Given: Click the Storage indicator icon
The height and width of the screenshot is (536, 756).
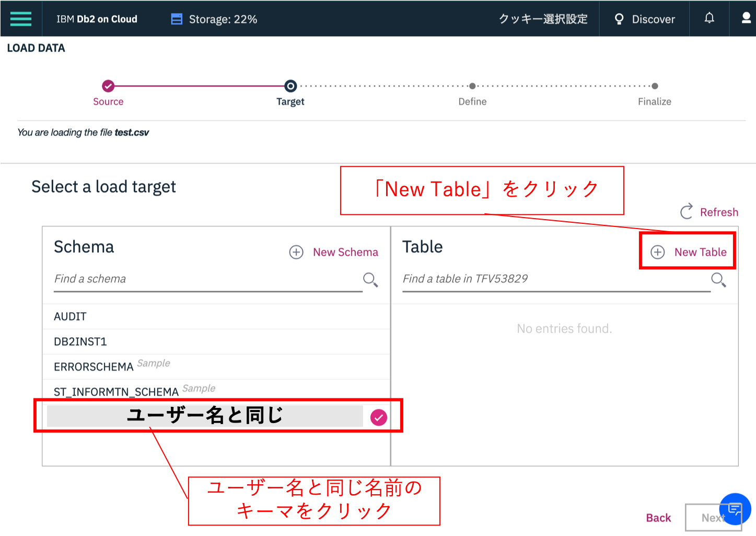Looking at the screenshot, I should point(176,18).
